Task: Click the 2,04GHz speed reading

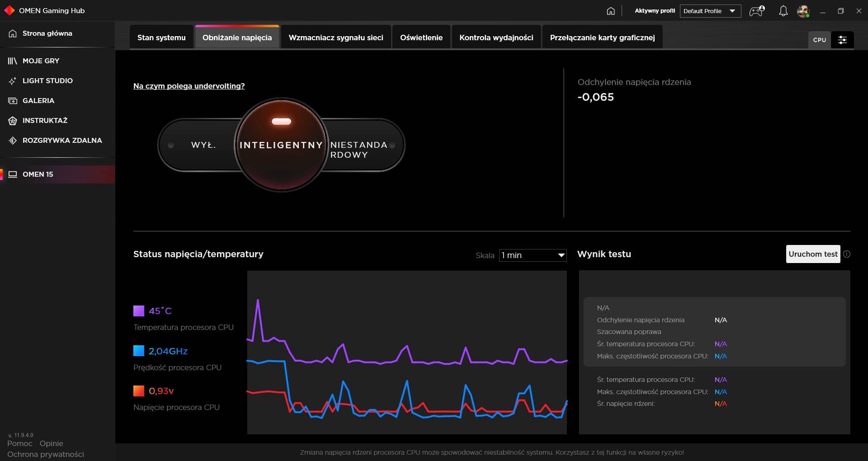Action: click(x=168, y=351)
